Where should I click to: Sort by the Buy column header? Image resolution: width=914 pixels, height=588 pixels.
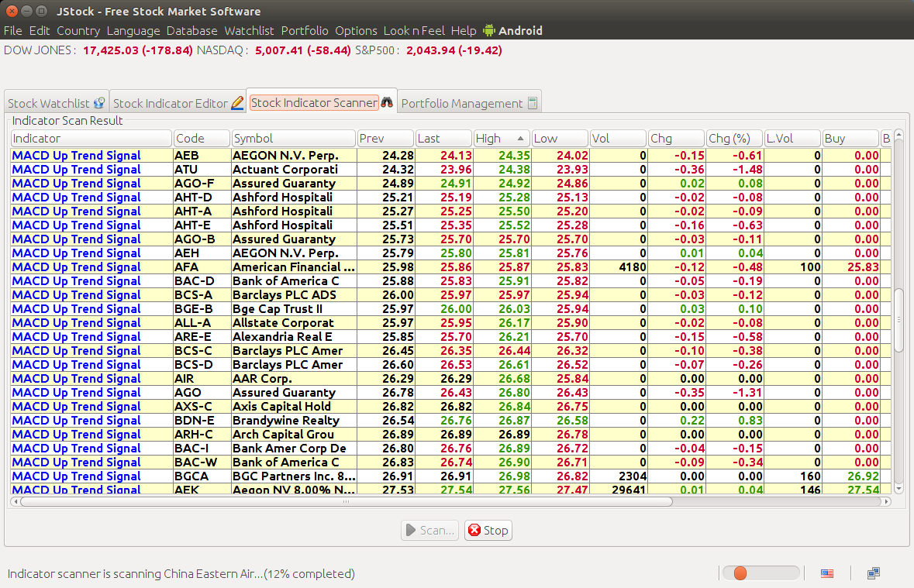[x=850, y=139]
